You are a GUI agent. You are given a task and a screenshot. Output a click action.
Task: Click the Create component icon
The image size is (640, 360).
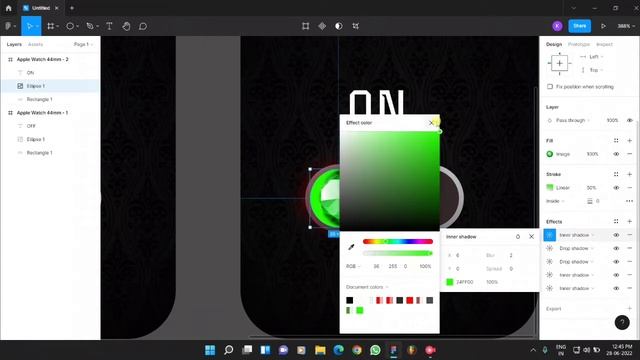(322, 26)
